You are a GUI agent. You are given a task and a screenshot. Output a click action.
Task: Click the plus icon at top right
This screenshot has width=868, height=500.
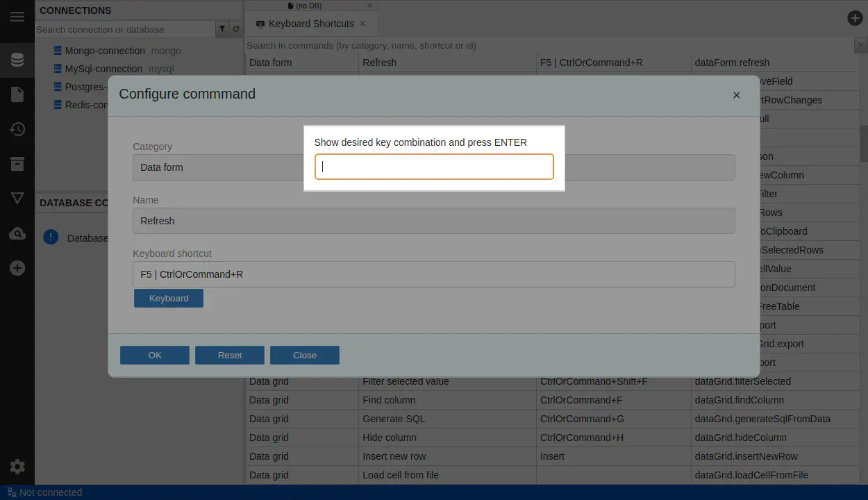coord(855,19)
